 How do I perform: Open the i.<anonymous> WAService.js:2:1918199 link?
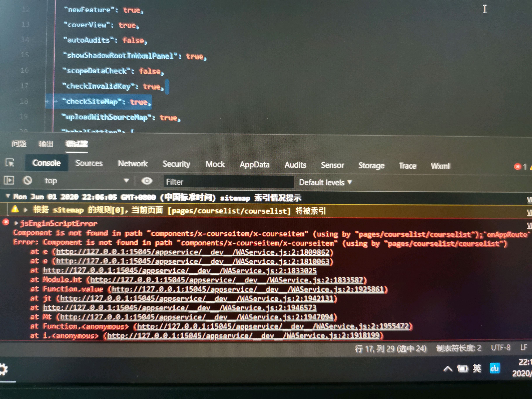(x=243, y=336)
